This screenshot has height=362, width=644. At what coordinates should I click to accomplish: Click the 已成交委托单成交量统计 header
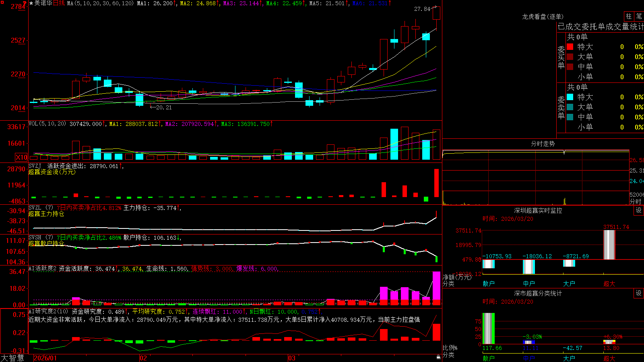pos(601,27)
